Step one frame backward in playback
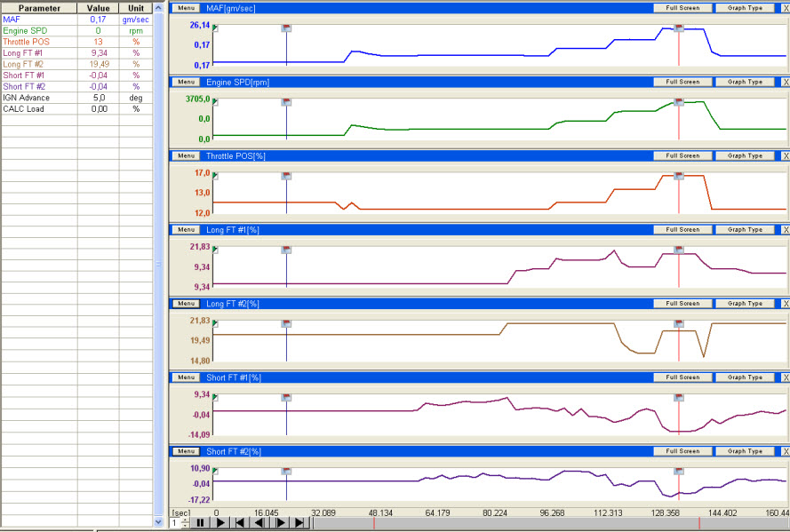The image size is (790, 532). point(259,523)
